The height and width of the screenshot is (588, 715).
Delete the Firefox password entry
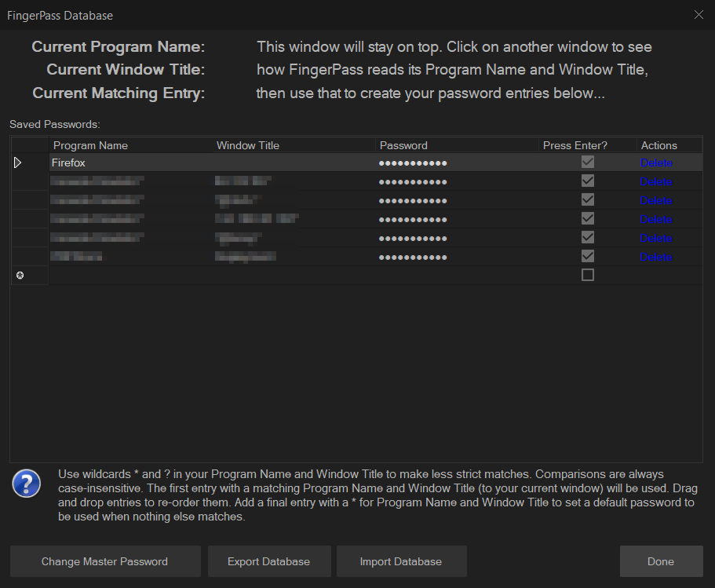(x=656, y=163)
